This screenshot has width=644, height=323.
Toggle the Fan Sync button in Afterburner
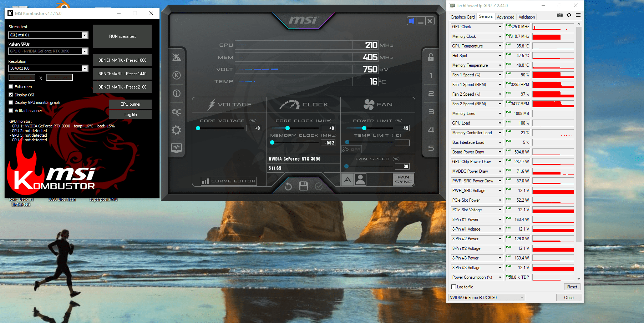point(404,180)
